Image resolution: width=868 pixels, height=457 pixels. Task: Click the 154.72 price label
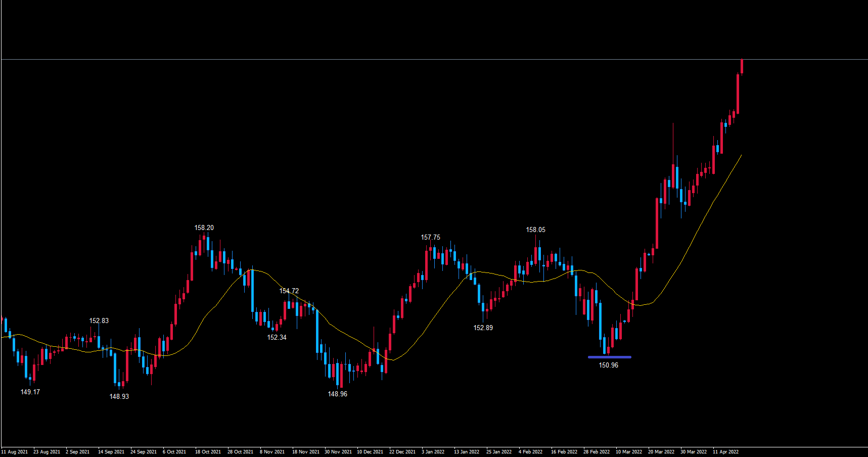pyautogui.click(x=289, y=291)
